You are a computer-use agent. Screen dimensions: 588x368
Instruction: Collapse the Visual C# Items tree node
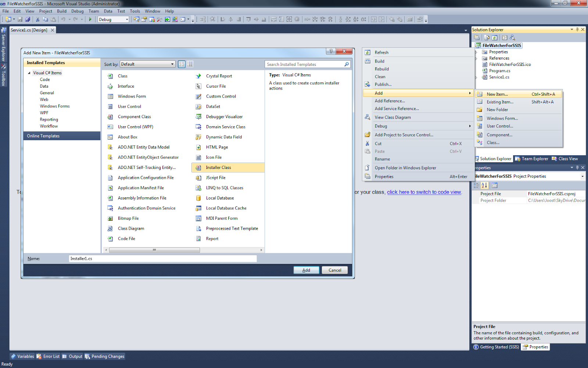coord(29,73)
